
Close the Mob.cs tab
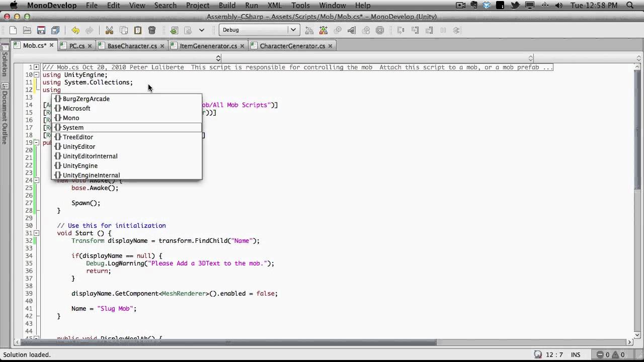(51, 46)
